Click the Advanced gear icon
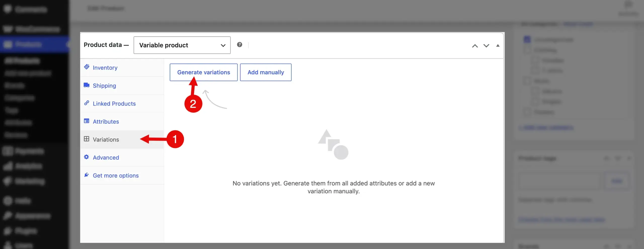 (x=87, y=157)
